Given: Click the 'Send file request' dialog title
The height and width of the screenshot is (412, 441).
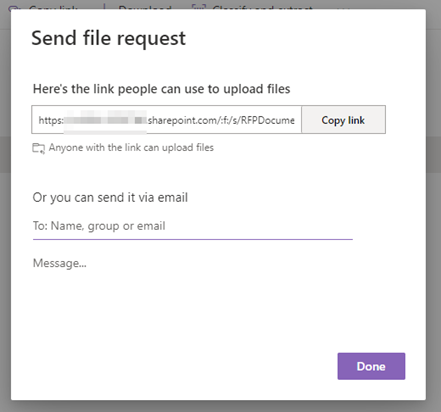Looking at the screenshot, I should pyautogui.click(x=108, y=38).
